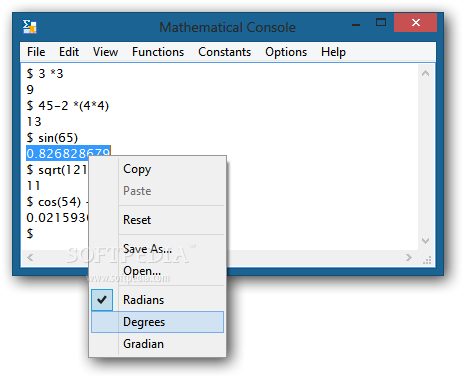Choose Reset in the context menu
The height and width of the screenshot is (378, 464).
[158, 220]
